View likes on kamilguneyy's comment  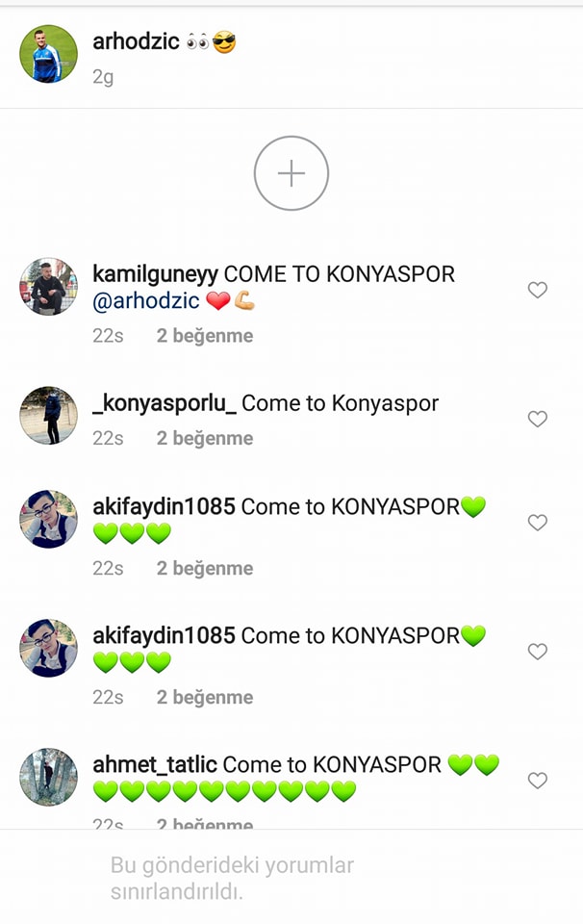click(205, 335)
